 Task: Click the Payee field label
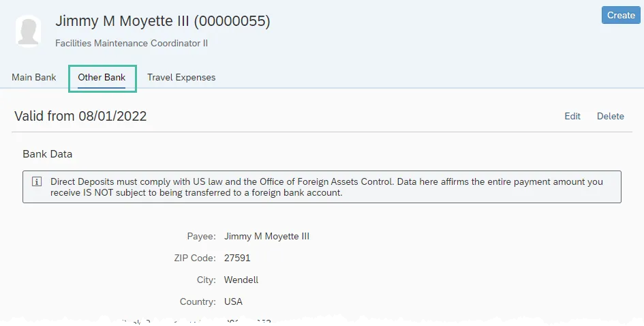(x=201, y=236)
